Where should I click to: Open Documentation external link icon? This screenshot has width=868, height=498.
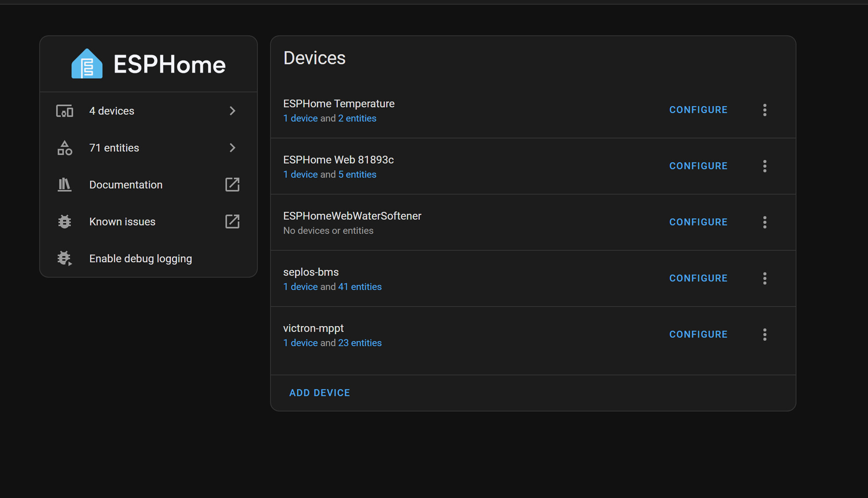click(x=232, y=185)
